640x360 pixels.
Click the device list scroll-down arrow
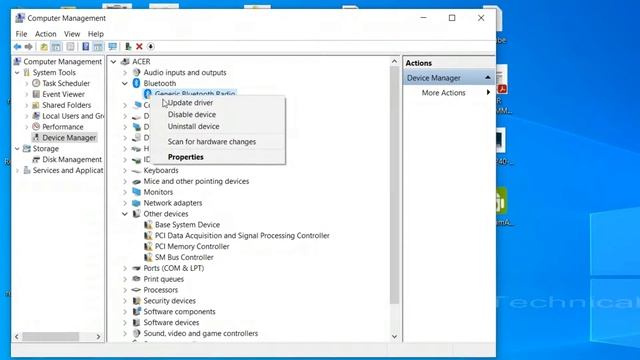click(x=394, y=337)
